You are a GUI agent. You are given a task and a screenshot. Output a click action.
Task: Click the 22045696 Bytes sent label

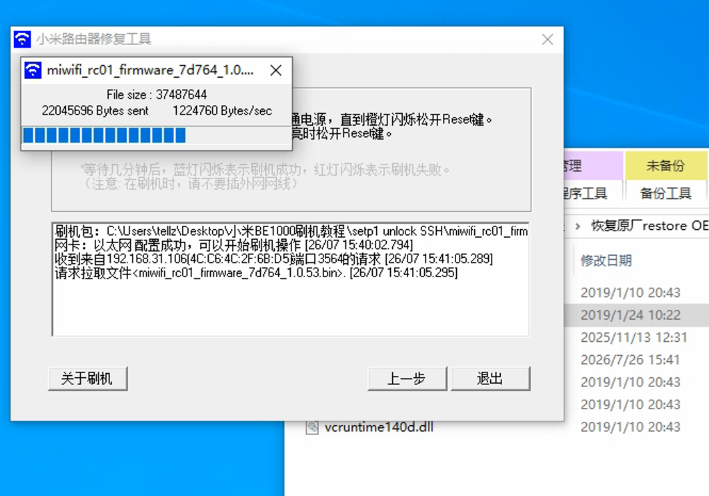click(x=95, y=111)
